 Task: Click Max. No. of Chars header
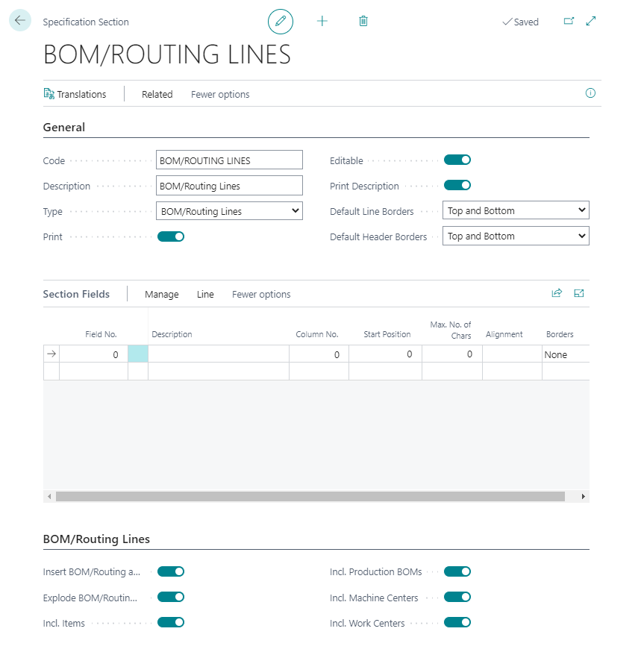point(451,330)
